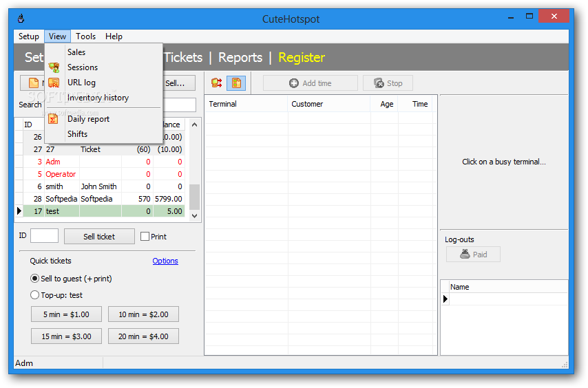Screen dimensions: 588x388
Task: Open the Help menu
Action: point(114,36)
